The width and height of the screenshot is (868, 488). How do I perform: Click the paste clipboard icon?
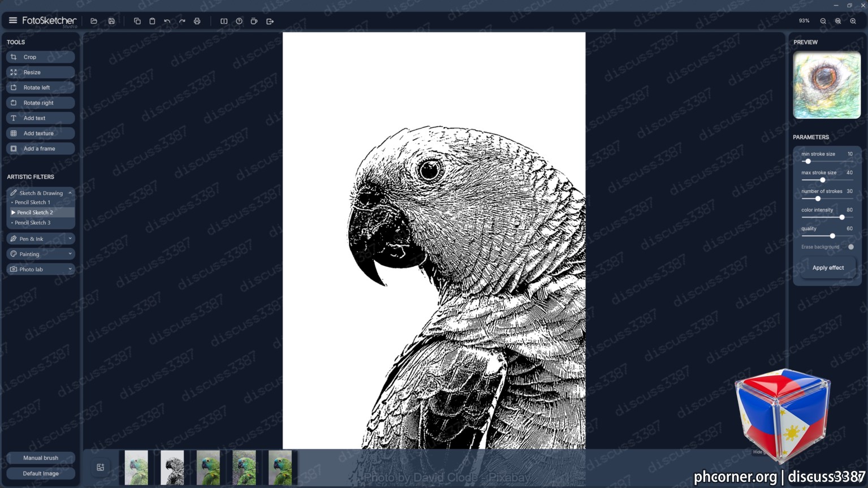152,21
